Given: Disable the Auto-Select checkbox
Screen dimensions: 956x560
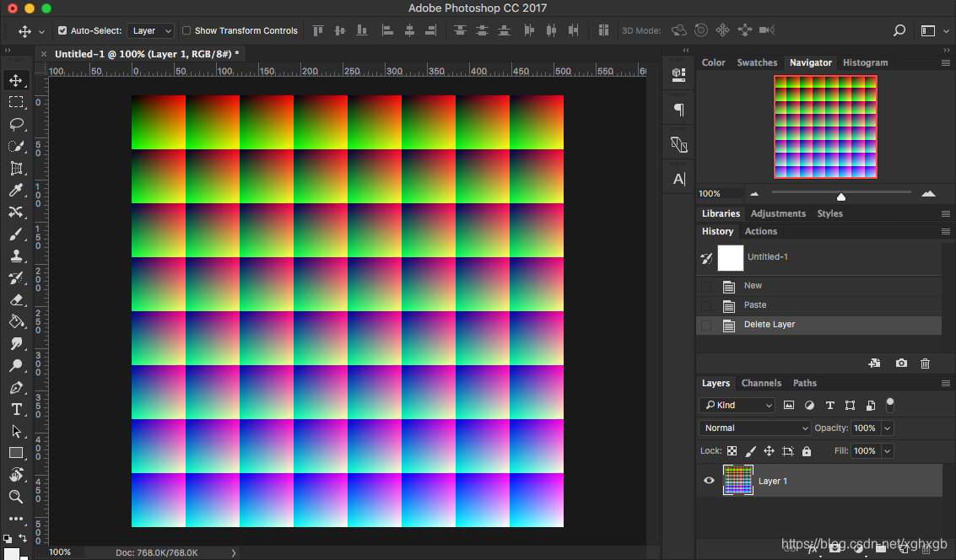Looking at the screenshot, I should pyautogui.click(x=62, y=31).
